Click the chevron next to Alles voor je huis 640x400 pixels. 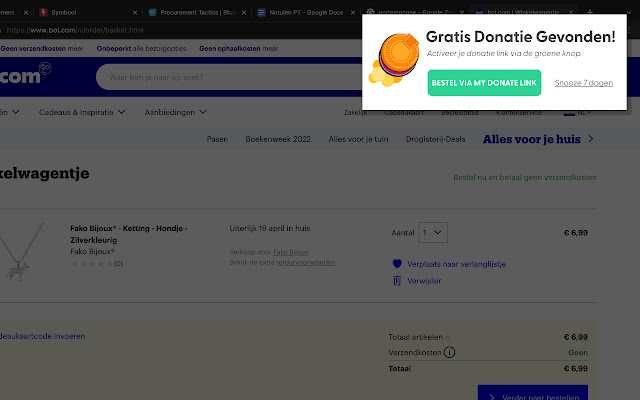pos(591,139)
